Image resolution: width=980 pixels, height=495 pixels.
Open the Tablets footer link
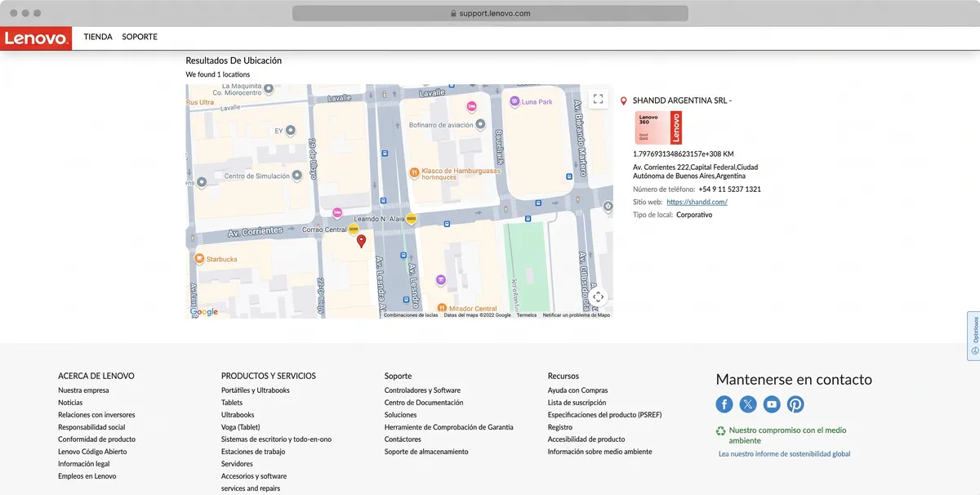coord(232,403)
